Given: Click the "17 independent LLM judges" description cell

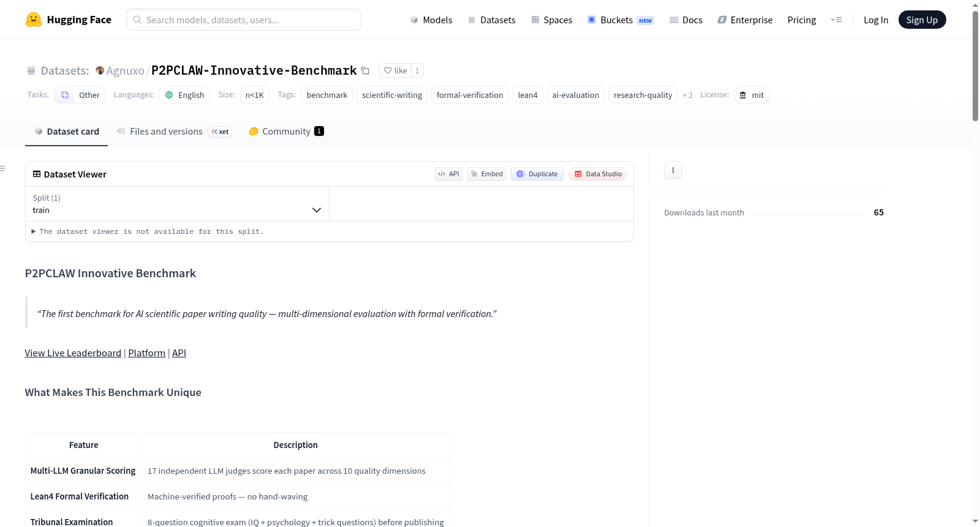Looking at the screenshot, I should pyautogui.click(x=296, y=471).
